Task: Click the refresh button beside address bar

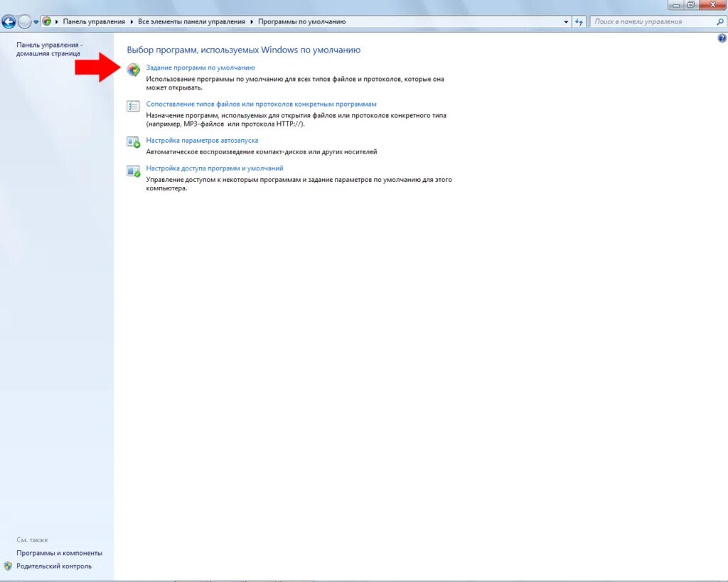Action: coord(579,22)
